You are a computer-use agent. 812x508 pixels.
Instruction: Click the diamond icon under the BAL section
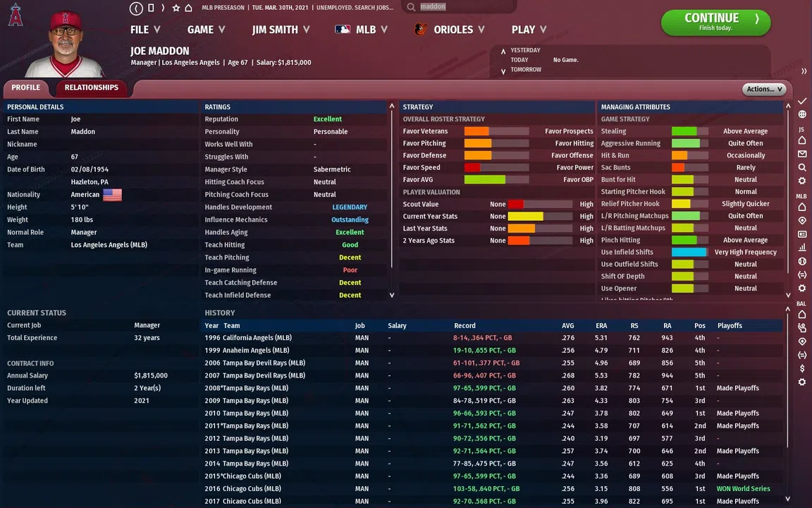coord(801,341)
